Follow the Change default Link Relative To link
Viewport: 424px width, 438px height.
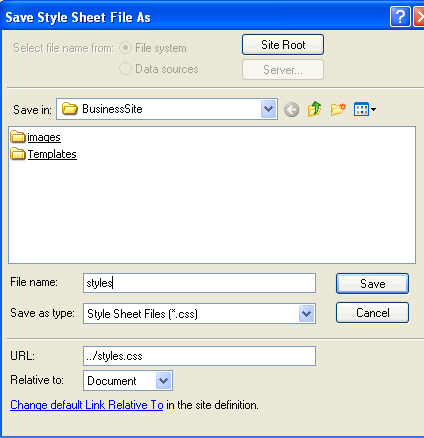tap(87, 405)
